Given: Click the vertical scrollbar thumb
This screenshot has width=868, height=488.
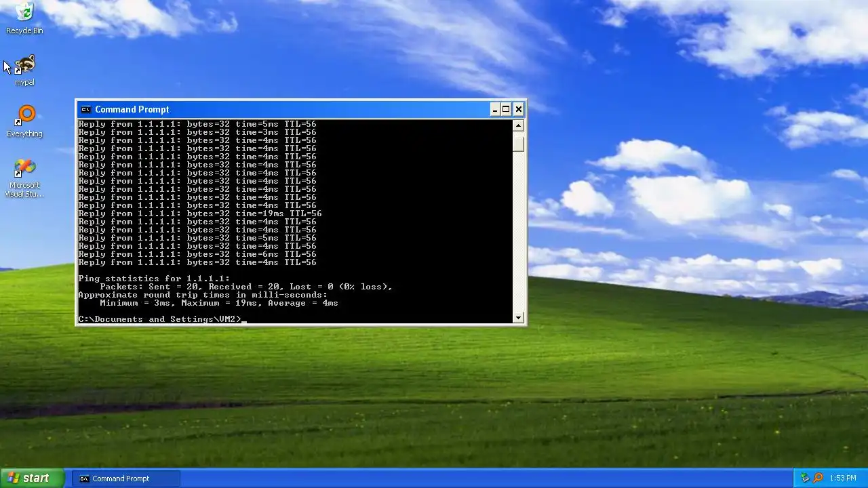Looking at the screenshot, I should (519, 144).
